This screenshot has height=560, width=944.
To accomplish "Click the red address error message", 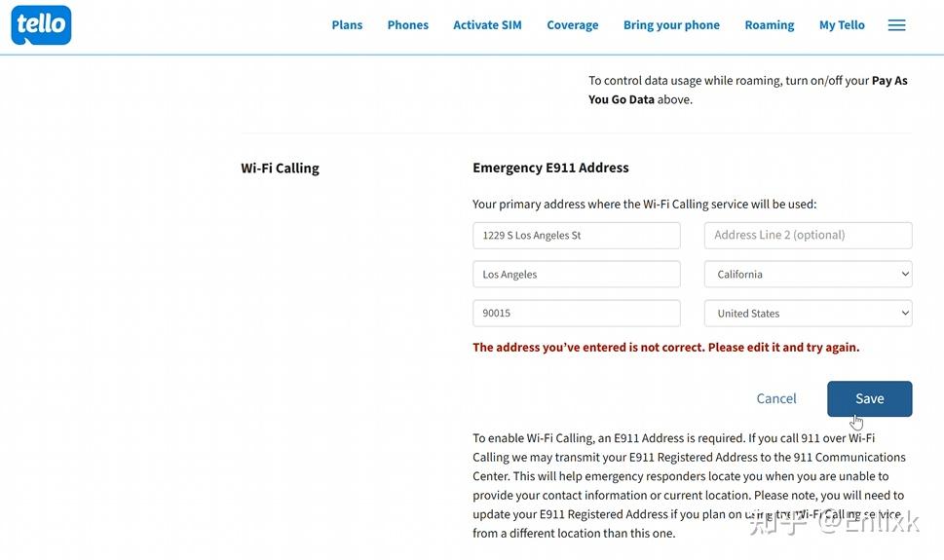I will point(665,348).
